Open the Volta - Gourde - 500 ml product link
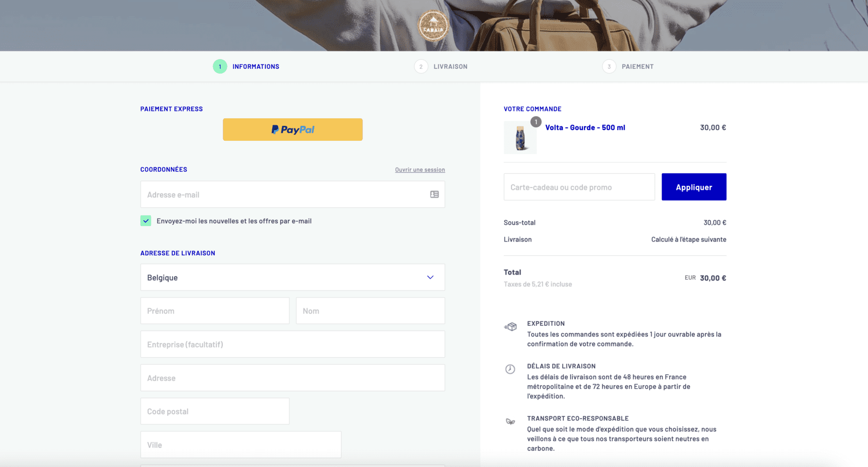 (x=585, y=127)
